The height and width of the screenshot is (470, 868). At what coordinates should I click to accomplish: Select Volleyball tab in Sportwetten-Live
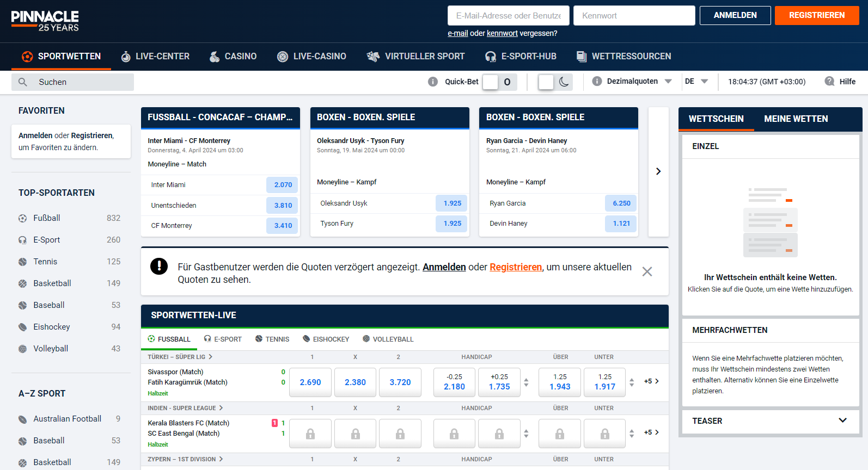(x=388, y=339)
